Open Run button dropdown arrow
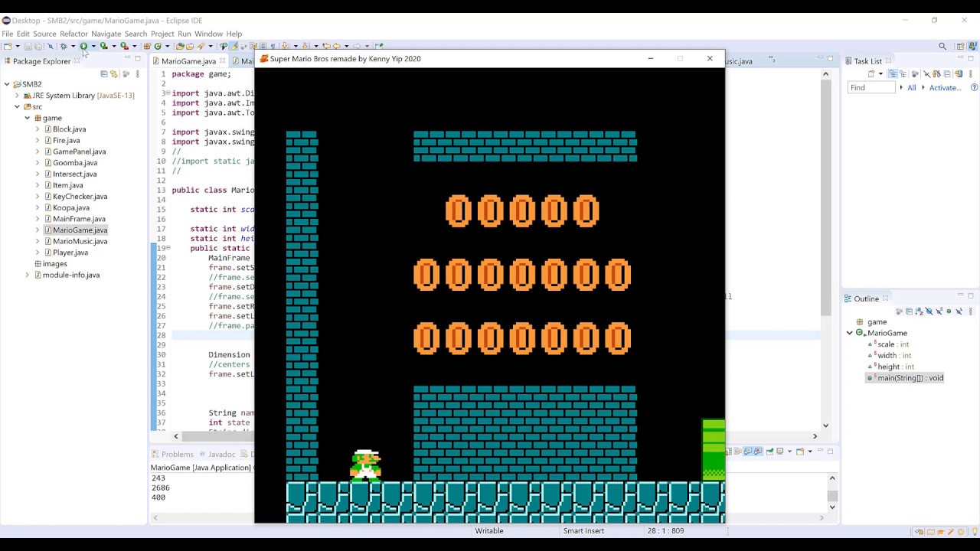 click(x=93, y=46)
